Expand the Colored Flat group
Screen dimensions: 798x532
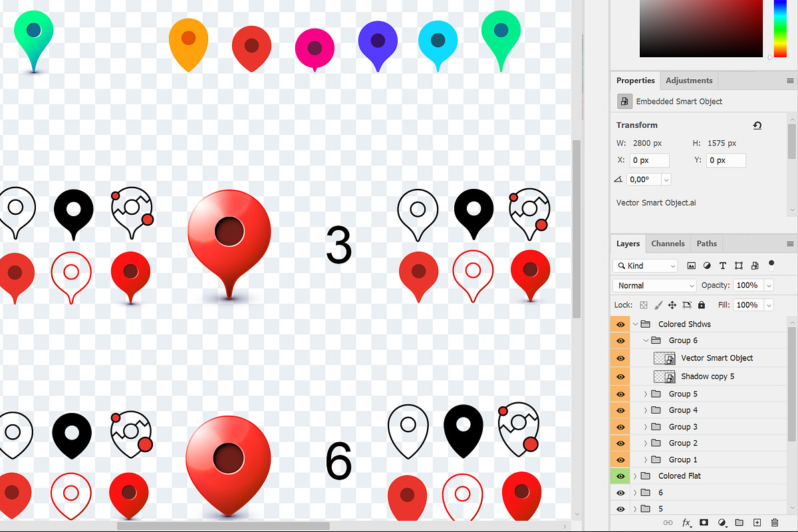[635, 476]
